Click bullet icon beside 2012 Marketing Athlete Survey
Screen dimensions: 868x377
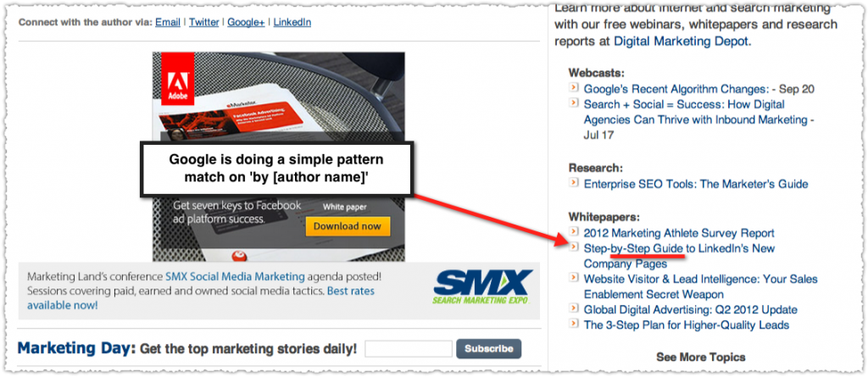[574, 231]
